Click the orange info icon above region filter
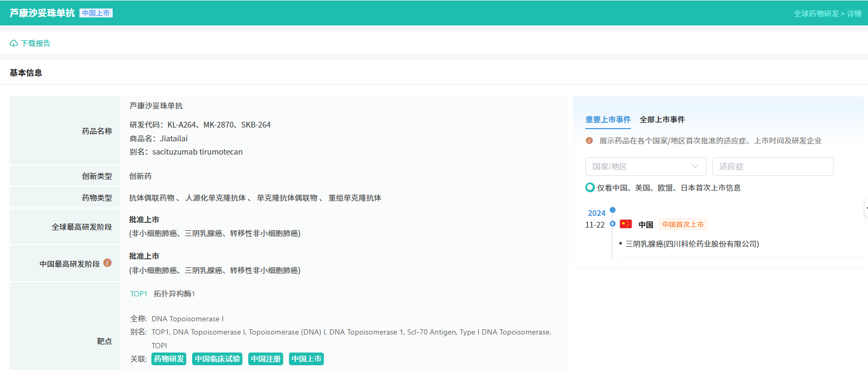 tap(589, 141)
